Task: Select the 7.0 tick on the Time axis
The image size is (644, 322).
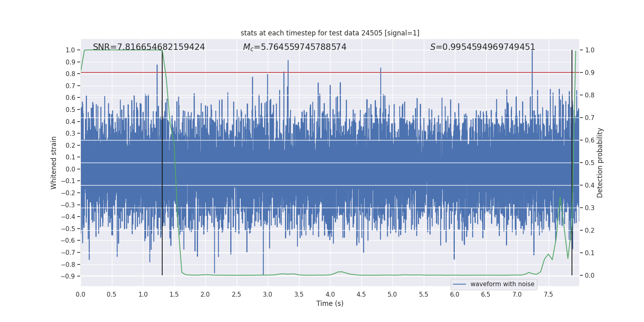Action: click(x=517, y=294)
